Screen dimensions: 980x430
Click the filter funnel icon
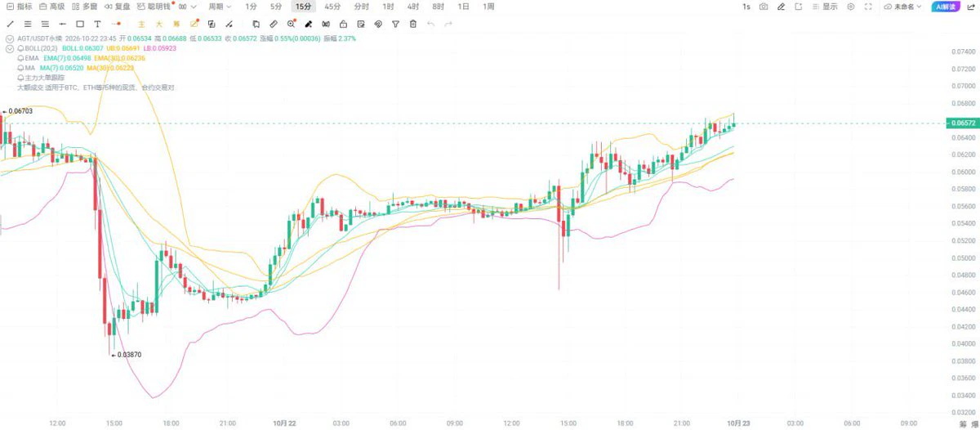(395, 25)
